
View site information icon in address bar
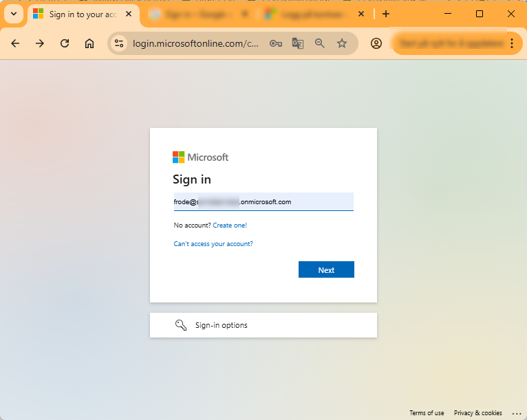click(119, 43)
